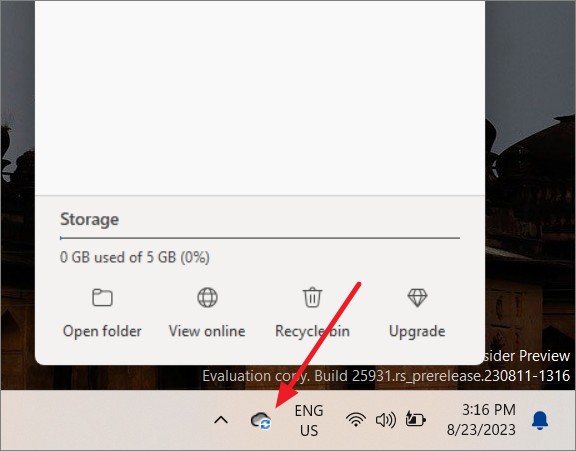Open notifications with the bell icon
This screenshot has width=576, height=451.
click(540, 421)
